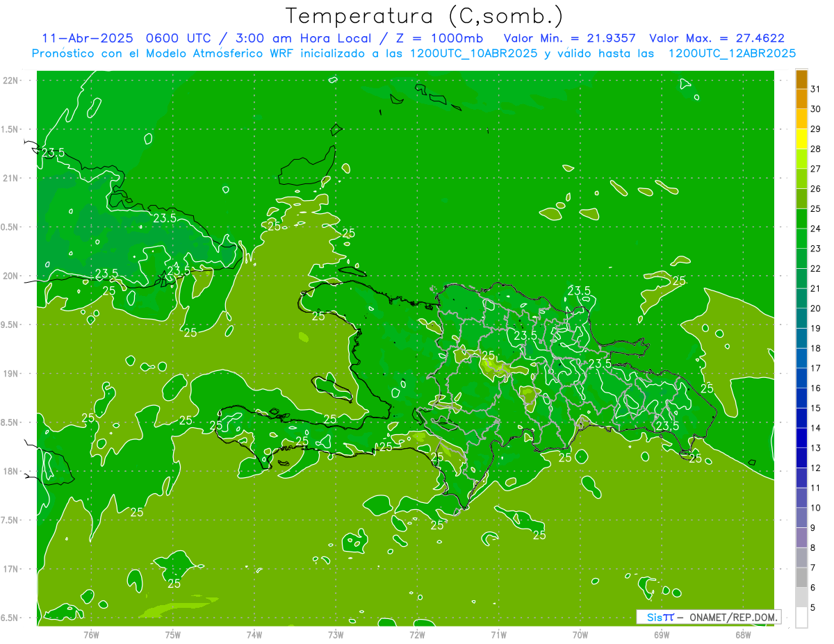This screenshot has height=644, width=834.
Task: Click legend value '23'
Action: click(x=816, y=249)
